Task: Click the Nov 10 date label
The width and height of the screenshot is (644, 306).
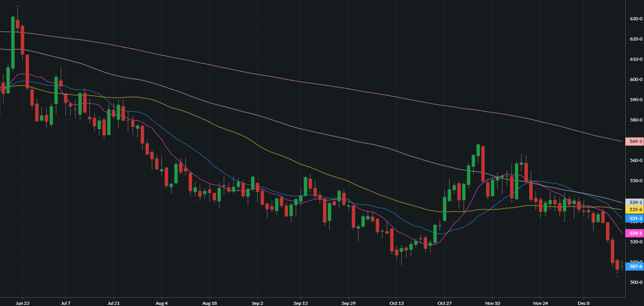Action: [x=493, y=303]
